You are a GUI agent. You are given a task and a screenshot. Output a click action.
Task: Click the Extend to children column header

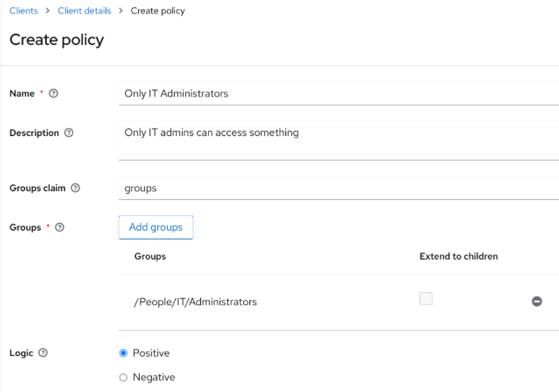click(x=458, y=256)
